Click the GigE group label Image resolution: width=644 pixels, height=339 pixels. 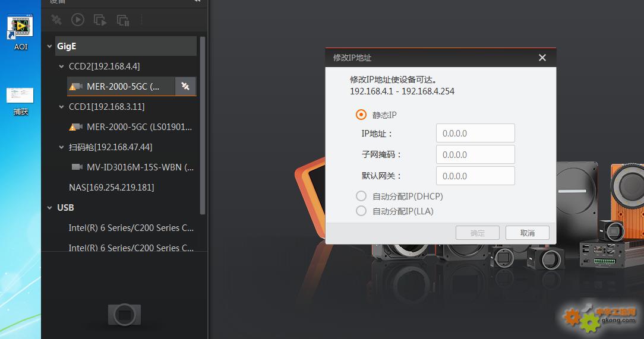tap(67, 46)
